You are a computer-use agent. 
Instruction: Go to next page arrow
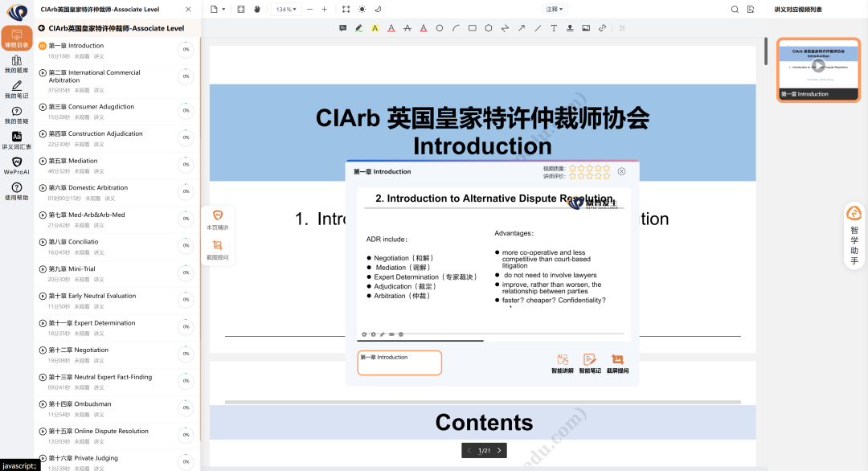499,450
